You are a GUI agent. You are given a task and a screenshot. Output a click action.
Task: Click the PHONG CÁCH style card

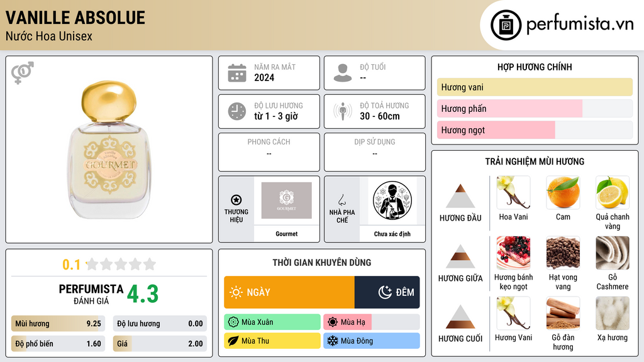[269, 152]
